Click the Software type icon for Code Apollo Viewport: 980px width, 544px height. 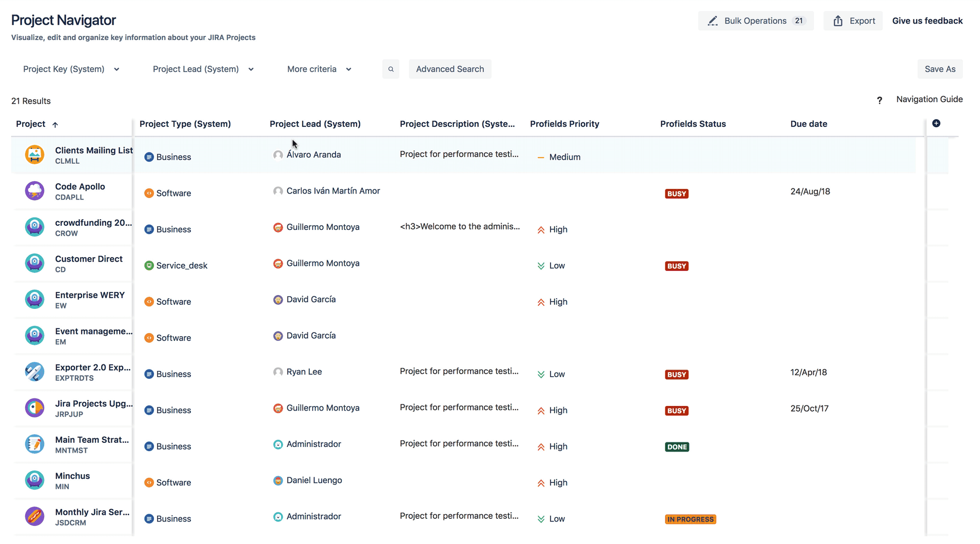tap(149, 193)
